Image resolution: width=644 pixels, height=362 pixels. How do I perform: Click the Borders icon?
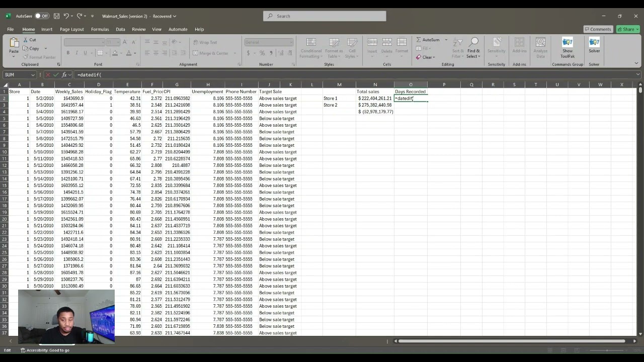[100, 53]
